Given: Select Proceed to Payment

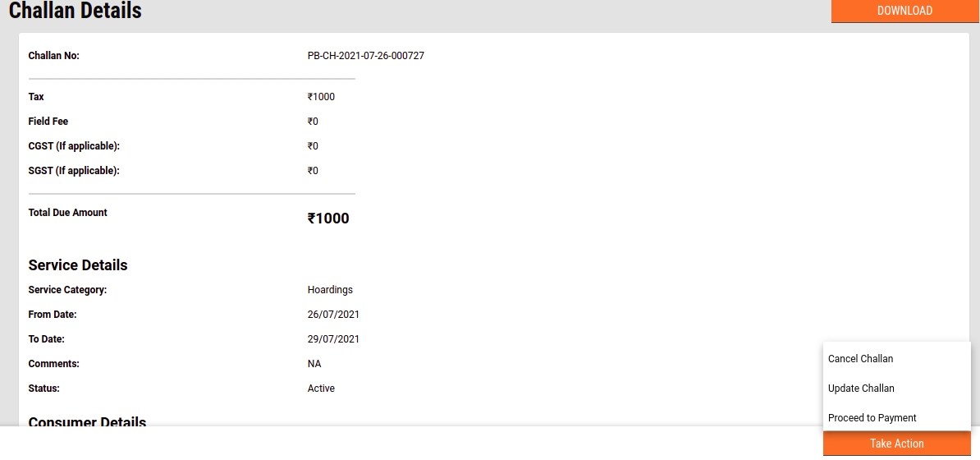Looking at the screenshot, I should (x=872, y=418).
